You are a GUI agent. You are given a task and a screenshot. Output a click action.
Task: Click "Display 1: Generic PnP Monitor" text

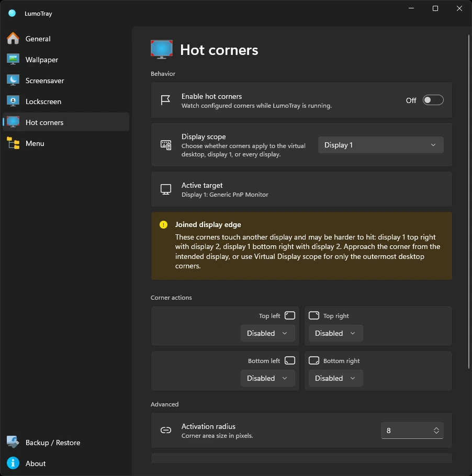[225, 195]
